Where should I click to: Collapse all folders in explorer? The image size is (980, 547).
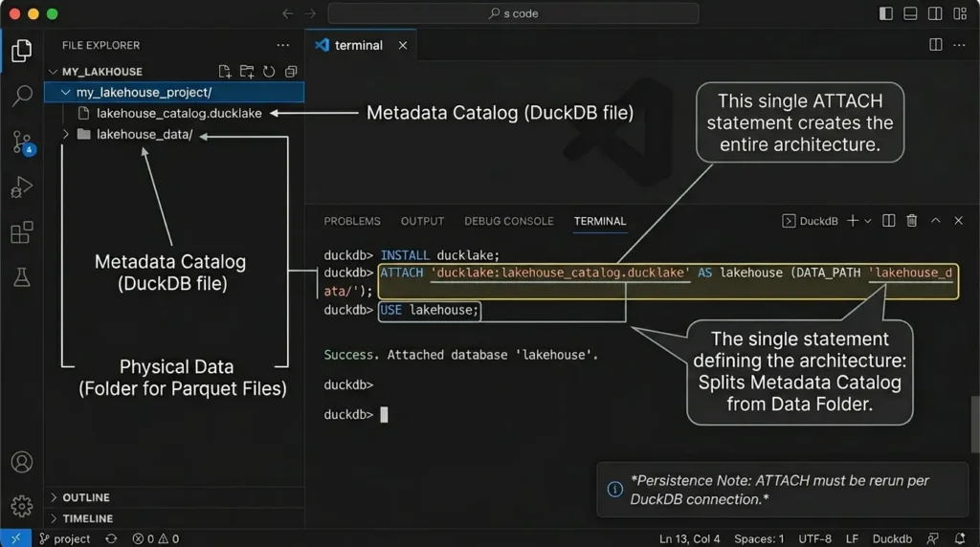click(x=291, y=71)
